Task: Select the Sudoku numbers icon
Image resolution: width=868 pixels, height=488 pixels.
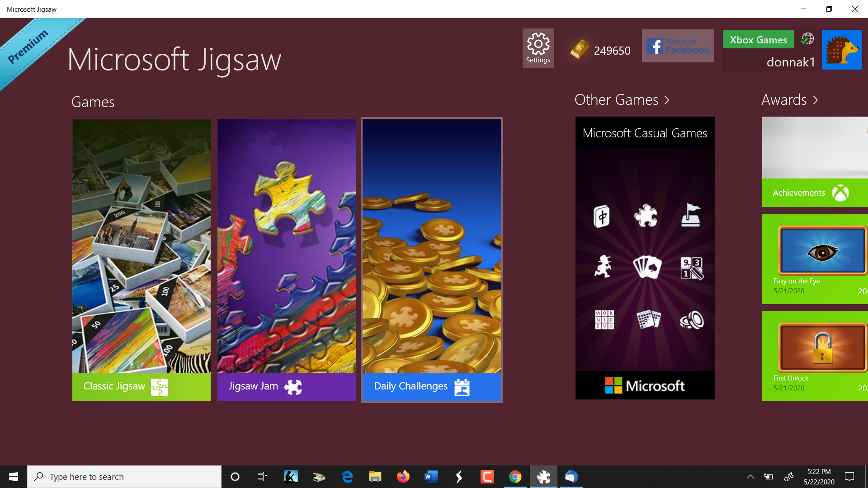Action: (692, 268)
